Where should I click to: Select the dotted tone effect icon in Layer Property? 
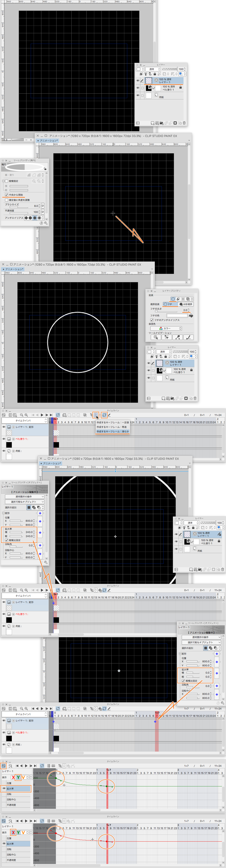[183, 299]
